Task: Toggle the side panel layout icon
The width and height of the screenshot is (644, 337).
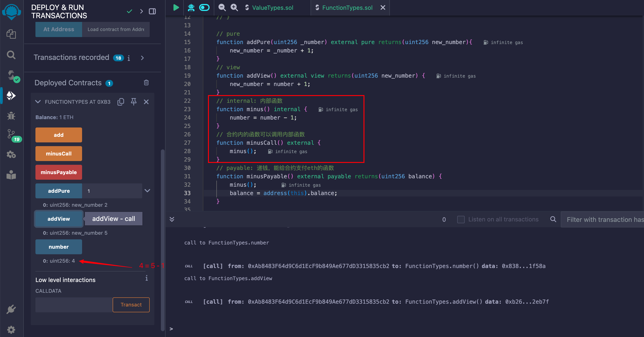Action: [152, 11]
